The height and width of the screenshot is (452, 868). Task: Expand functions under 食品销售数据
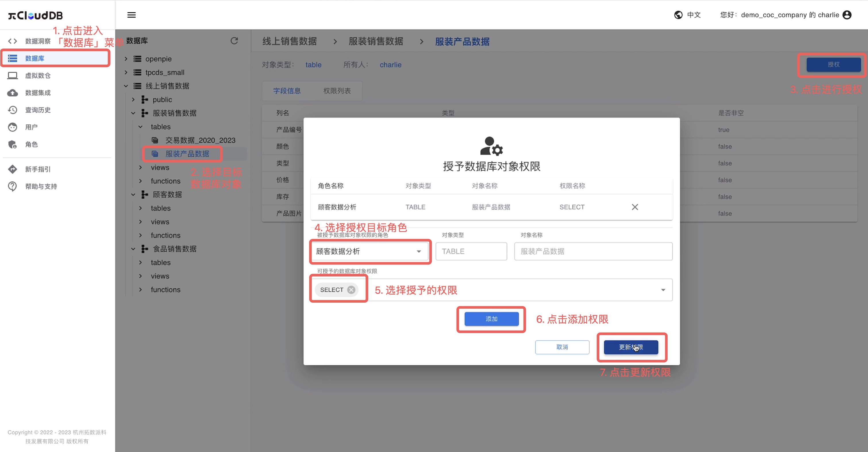(141, 290)
